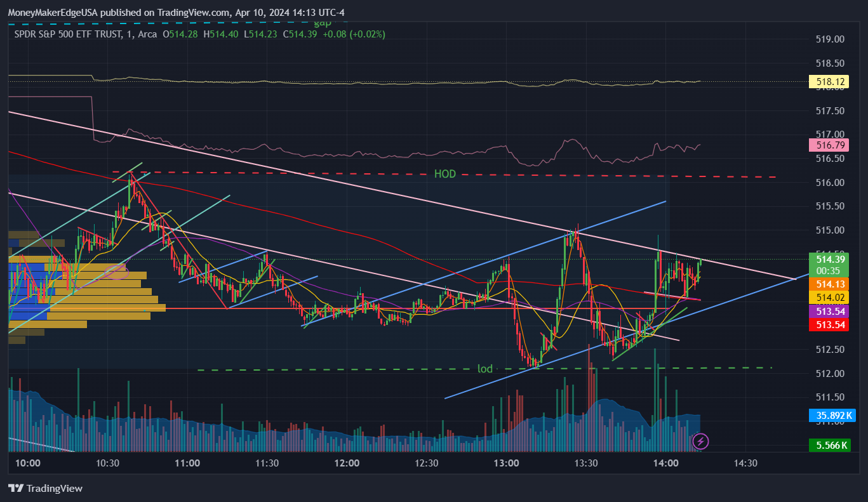Click the 12:00 time axis label
The image size is (868, 502).
(347, 463)
